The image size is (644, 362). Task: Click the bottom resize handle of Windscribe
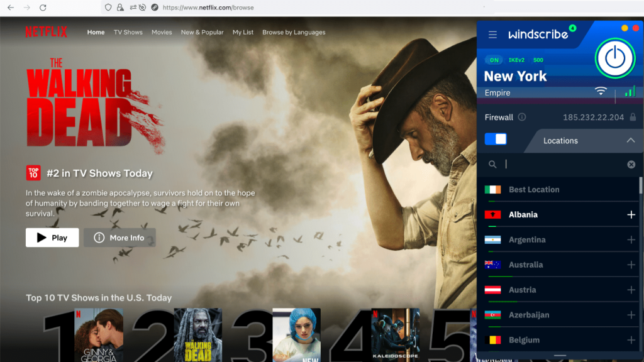(560, 356)
